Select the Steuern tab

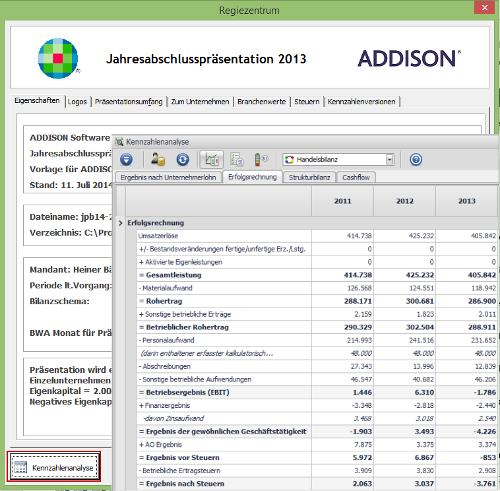[307, 102]
